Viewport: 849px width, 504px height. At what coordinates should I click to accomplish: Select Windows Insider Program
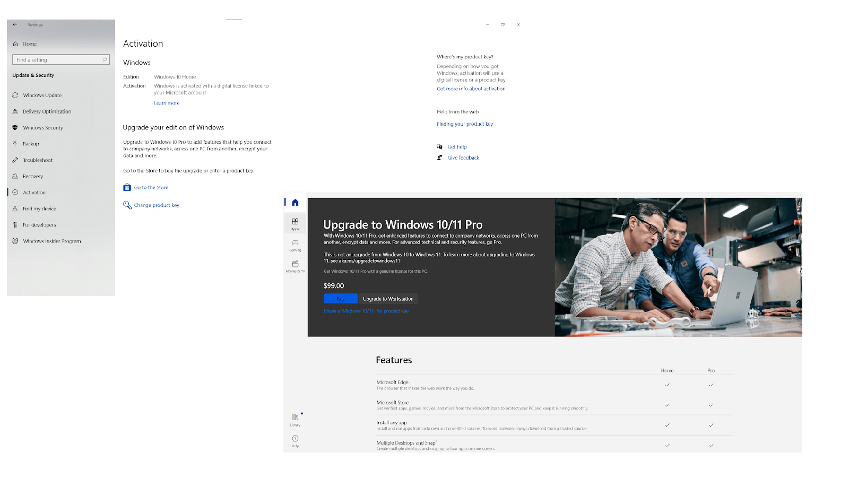pos(52,241)
